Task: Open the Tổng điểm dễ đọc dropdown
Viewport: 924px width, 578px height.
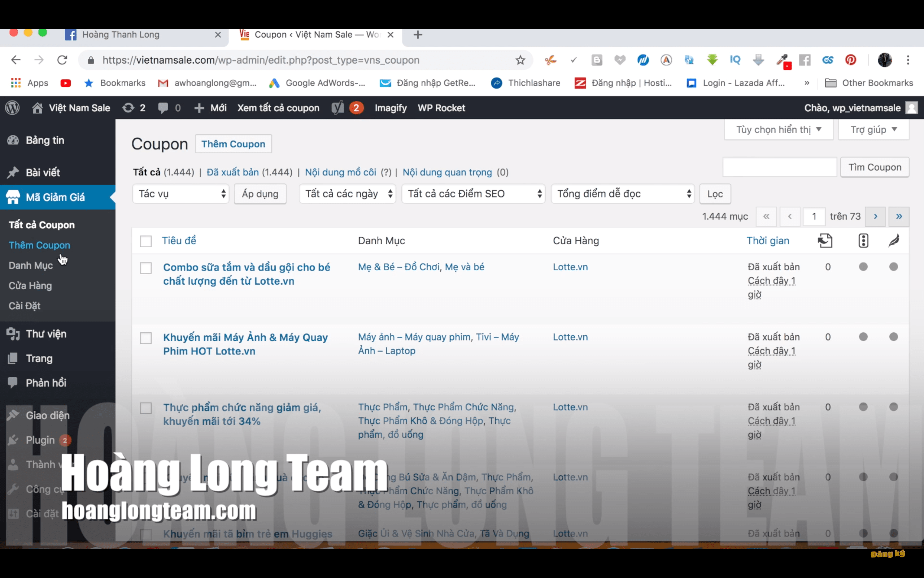Action: [x=622, y=194]
